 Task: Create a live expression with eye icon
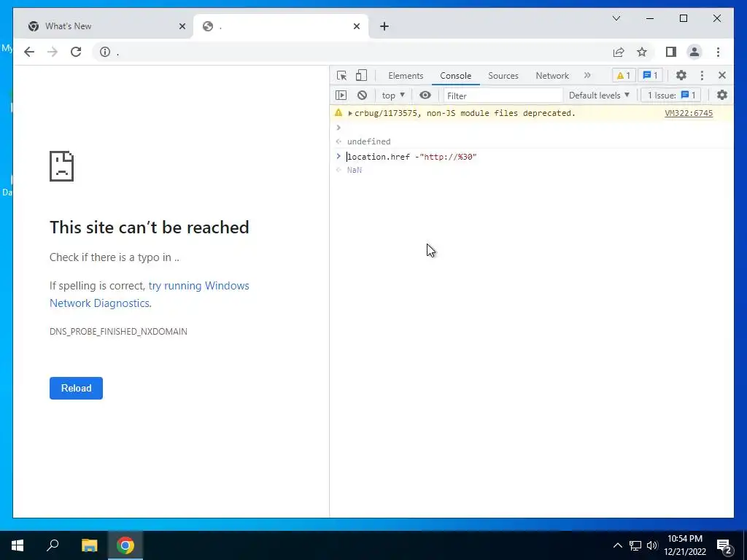click(425, 96)
